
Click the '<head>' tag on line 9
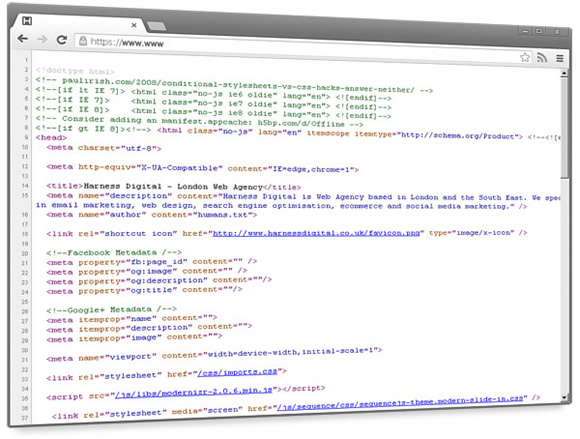51,137
